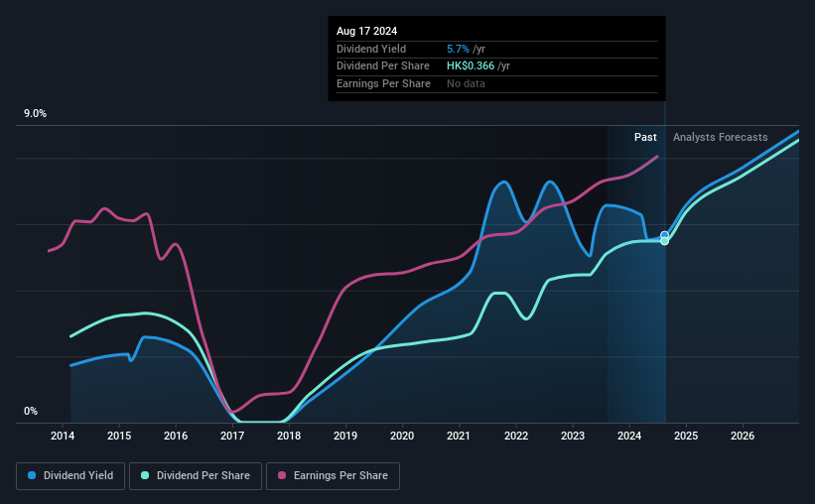Select the 2024 x-axis label
The width and height of the screenshot is (815, 504).
(x=629, y=436)
